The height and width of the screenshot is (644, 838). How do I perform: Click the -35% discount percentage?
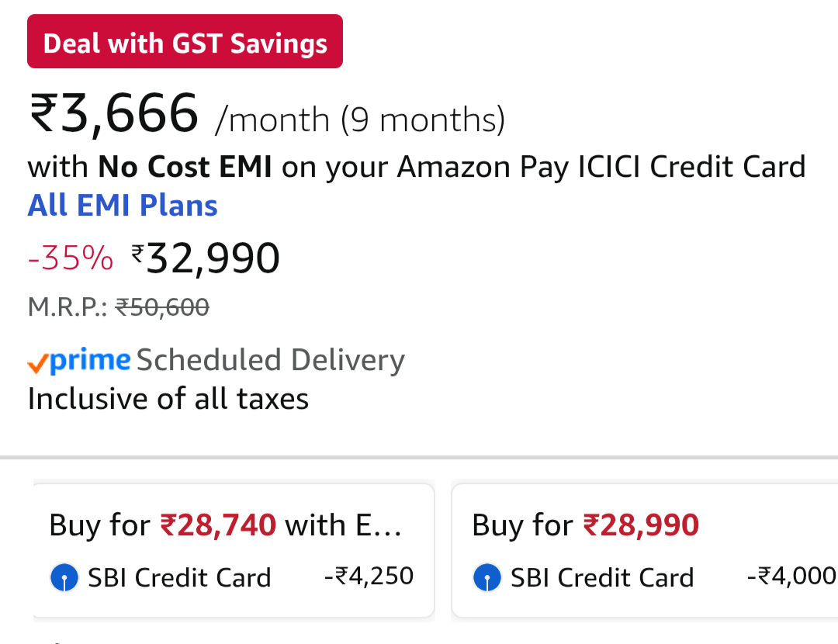click(x=70, y=259)
